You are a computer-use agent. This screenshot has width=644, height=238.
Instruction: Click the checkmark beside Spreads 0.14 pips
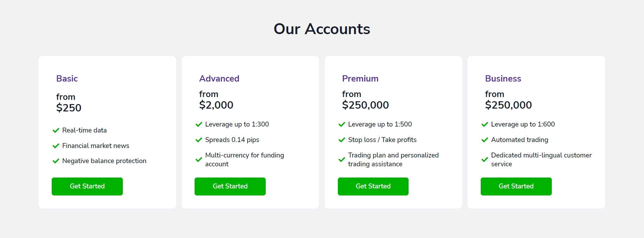(x=199, y=140)
